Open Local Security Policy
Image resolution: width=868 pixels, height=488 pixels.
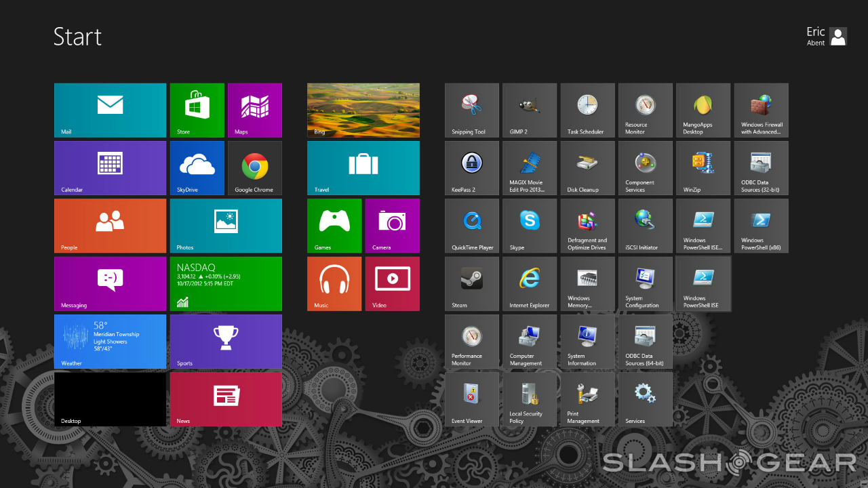pyautogui.click(x=530, y=399)
